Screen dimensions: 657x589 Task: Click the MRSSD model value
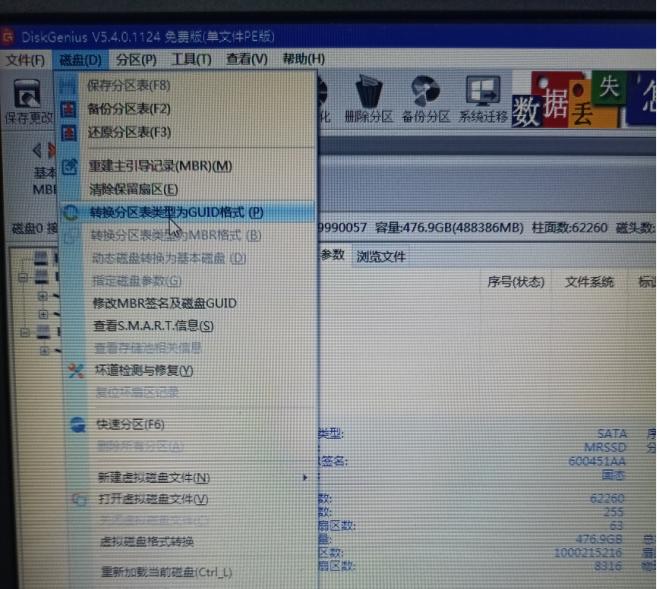(605, 447)
